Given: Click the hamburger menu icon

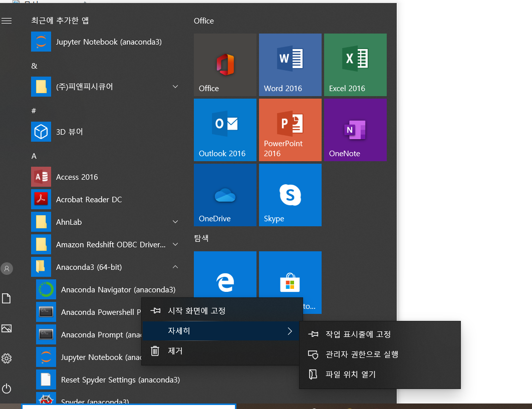Looking at the screenshot, I should click(x=7, y=21).
